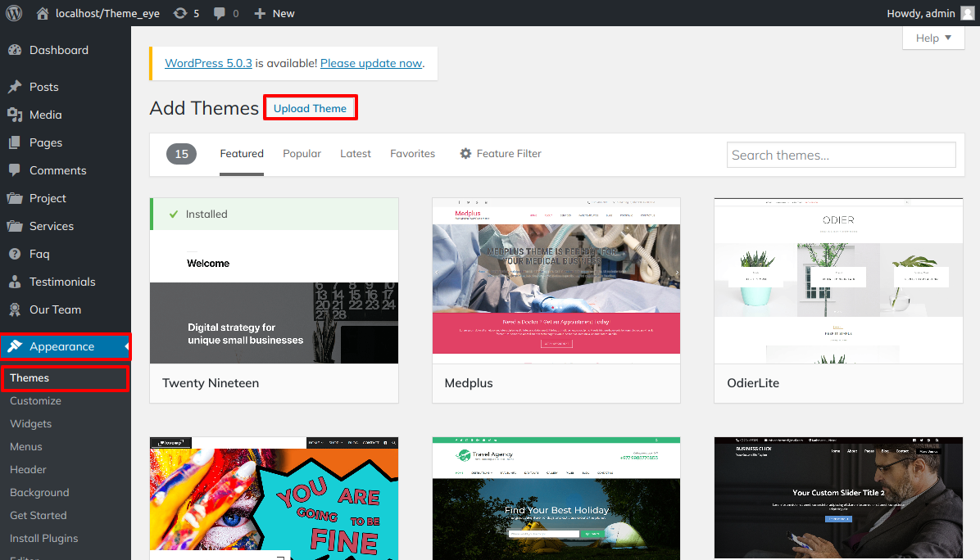Open the site home icon
This screenshot has height=560, width=980.
coord(43,13)
